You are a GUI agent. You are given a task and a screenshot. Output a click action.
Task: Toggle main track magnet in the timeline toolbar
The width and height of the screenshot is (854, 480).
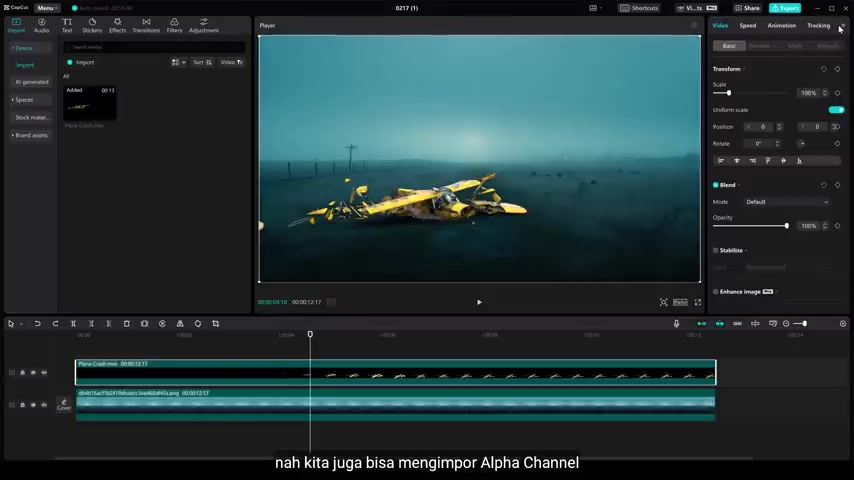click(x=702, y=324)
